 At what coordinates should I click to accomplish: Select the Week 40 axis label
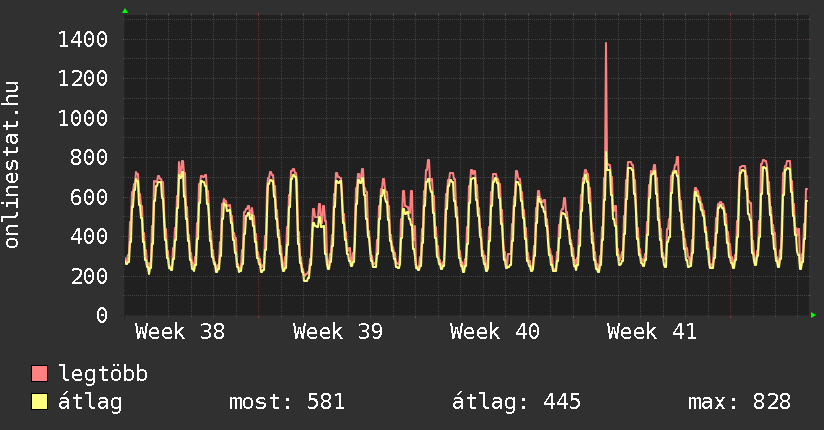[x=495, y=332]
